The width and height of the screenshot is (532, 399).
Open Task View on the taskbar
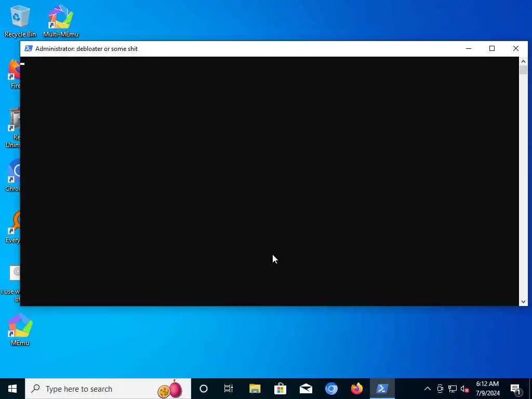229,389
